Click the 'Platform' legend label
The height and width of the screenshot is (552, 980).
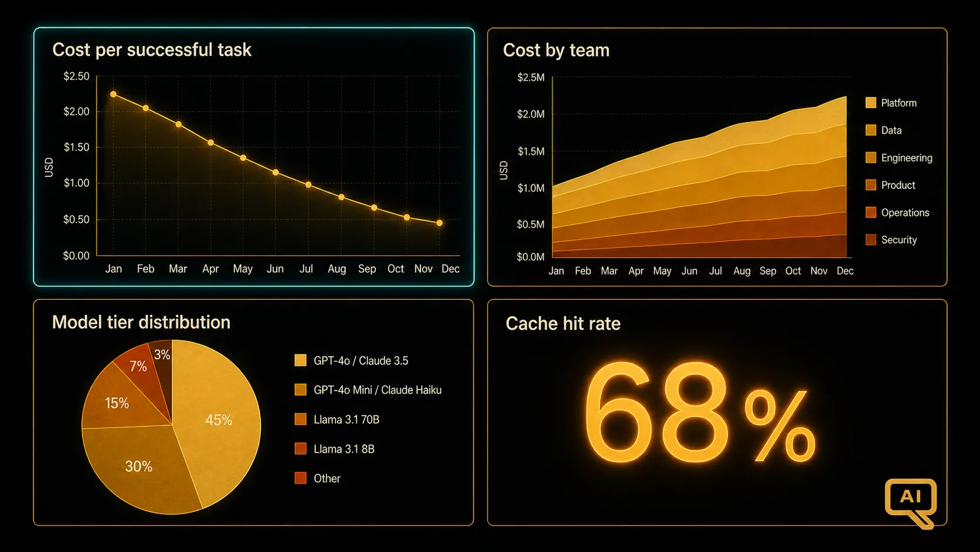pos(899,103)
